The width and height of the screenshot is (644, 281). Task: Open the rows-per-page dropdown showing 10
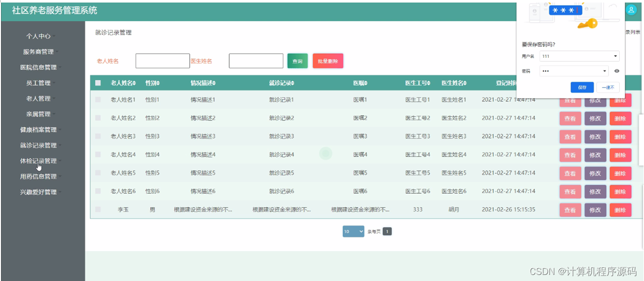pos(353,231)
